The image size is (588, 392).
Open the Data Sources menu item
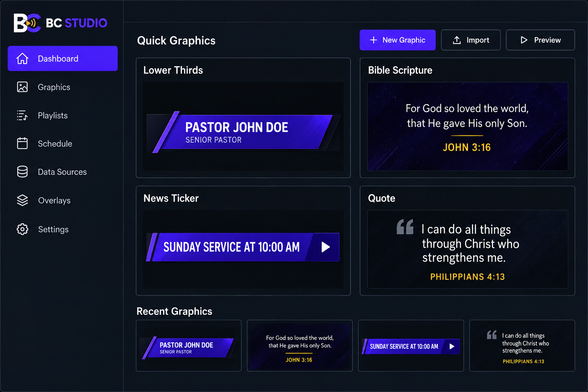[62, 172]
